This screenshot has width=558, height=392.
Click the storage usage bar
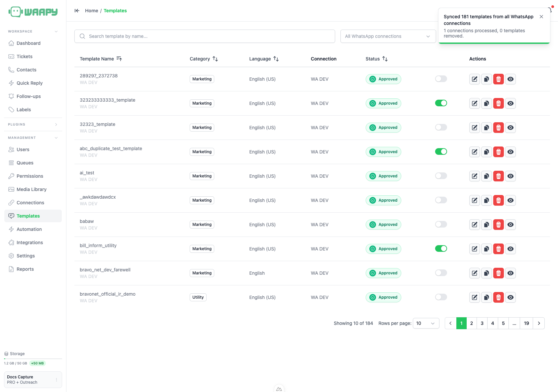(x=33, y=359)
